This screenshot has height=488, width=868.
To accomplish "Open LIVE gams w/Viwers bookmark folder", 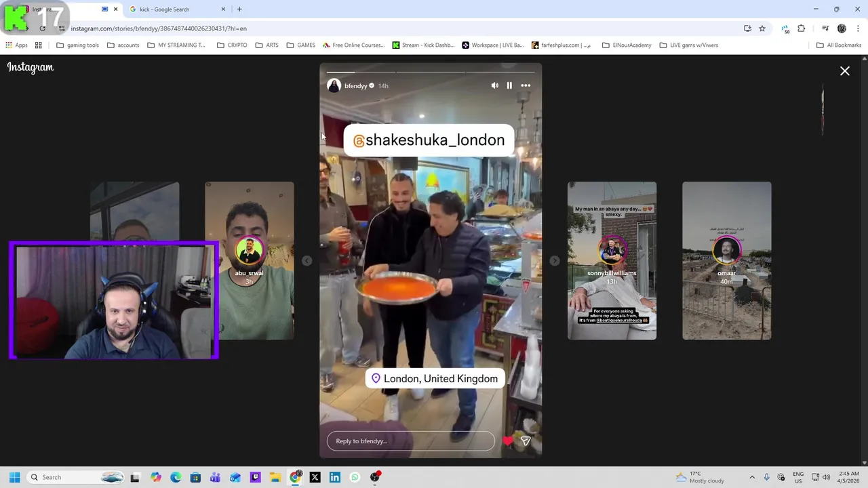I will tap(689, 45).
